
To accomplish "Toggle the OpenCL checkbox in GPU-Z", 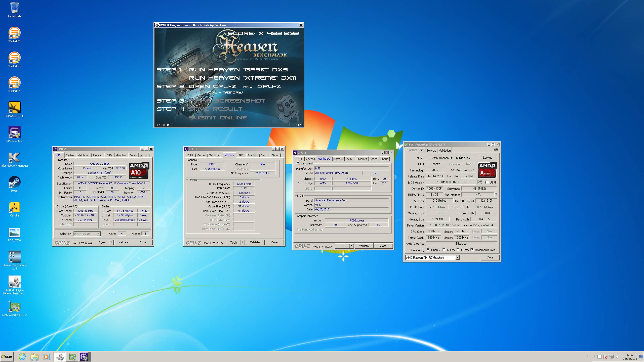I will [x=428, y=250].
